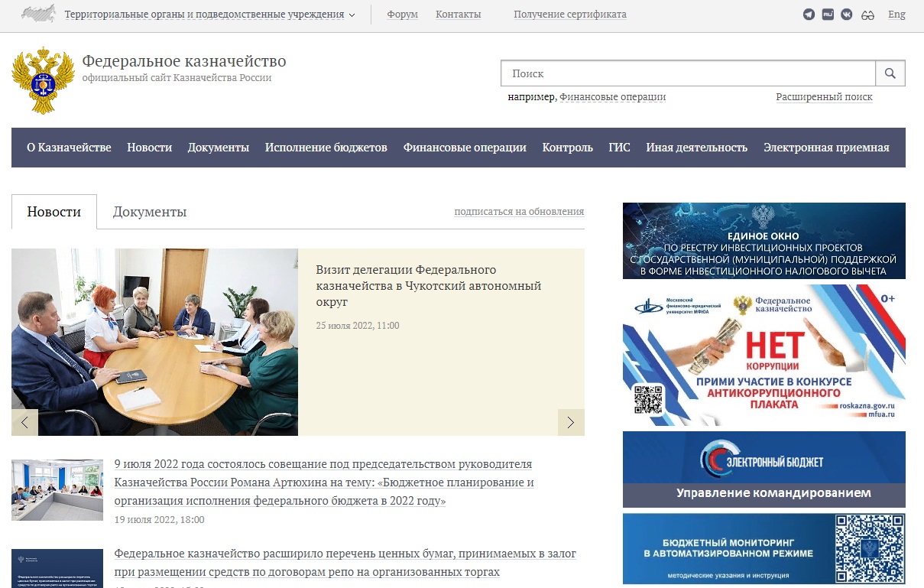Open the Telegram channel icon

pos(809,15)
